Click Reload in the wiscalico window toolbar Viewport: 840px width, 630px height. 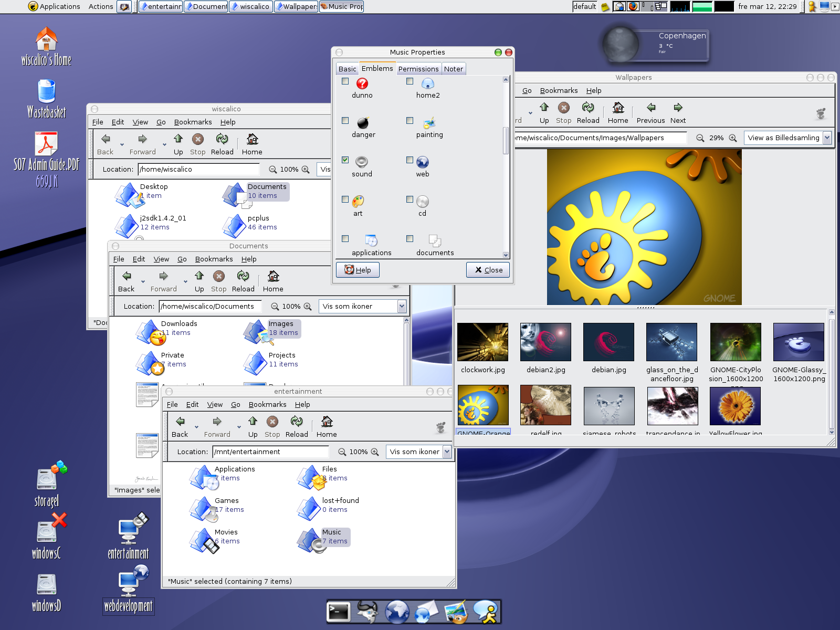(222, 144)
